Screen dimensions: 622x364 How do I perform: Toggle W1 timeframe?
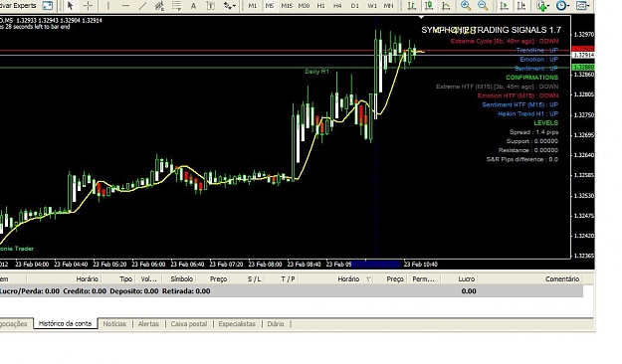click(x=372, y=6)
